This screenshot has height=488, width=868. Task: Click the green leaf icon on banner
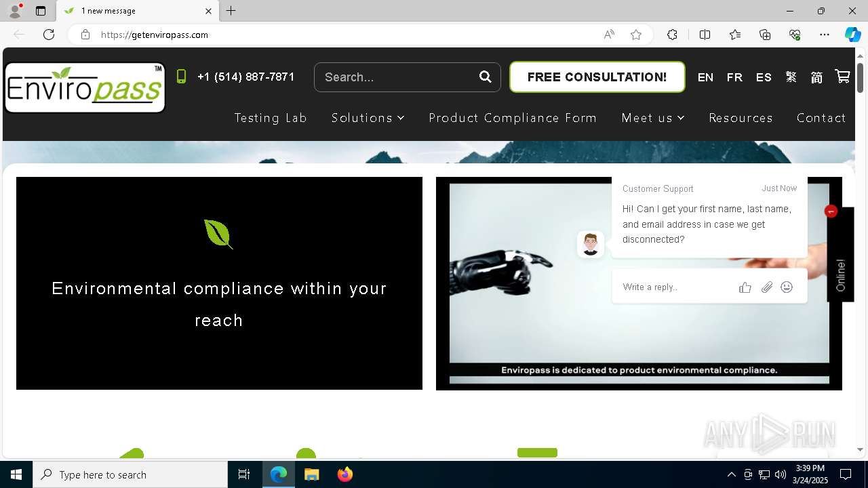tap(218, 233)
